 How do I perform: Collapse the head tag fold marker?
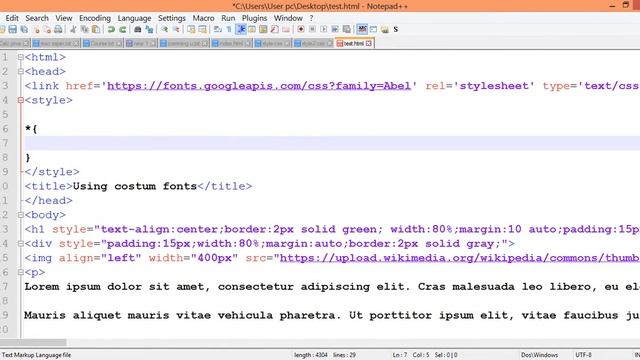(x=20, y=72)
